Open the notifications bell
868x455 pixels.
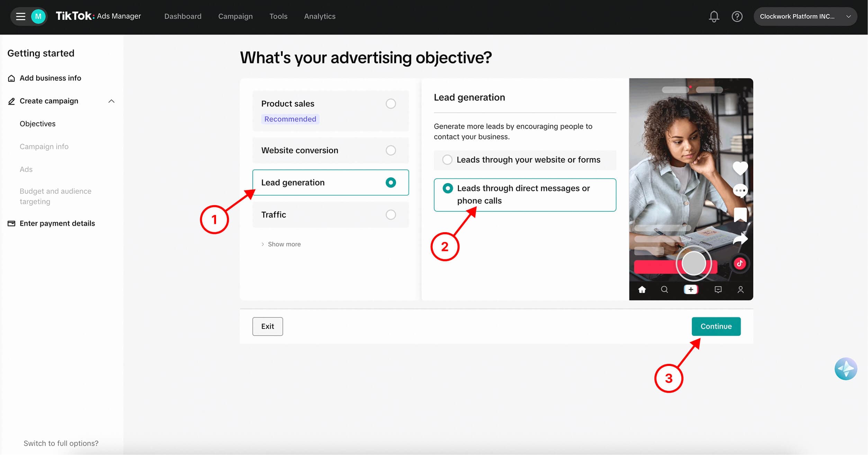coord(714,16)
